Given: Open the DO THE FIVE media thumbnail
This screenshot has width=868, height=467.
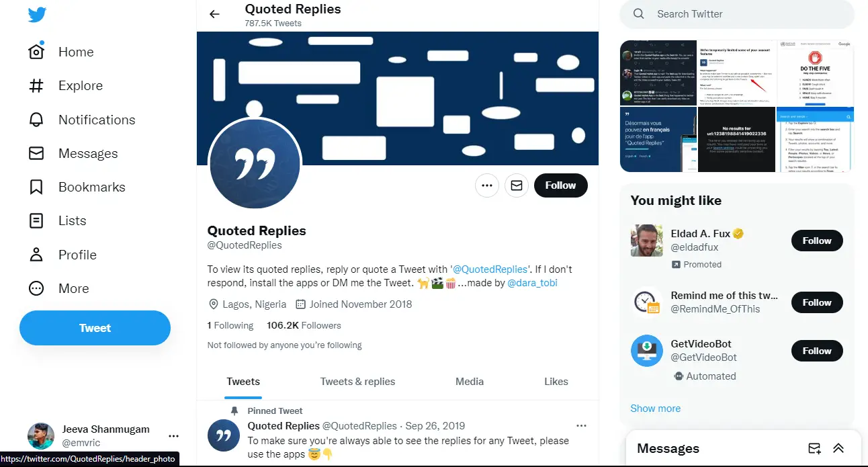Looking at the screenshot, I should 815,73.
